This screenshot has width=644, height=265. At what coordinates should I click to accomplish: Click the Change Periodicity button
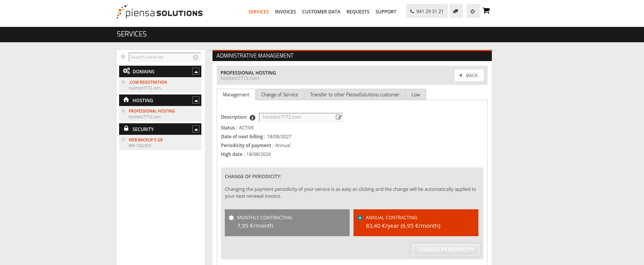point(446,250)
